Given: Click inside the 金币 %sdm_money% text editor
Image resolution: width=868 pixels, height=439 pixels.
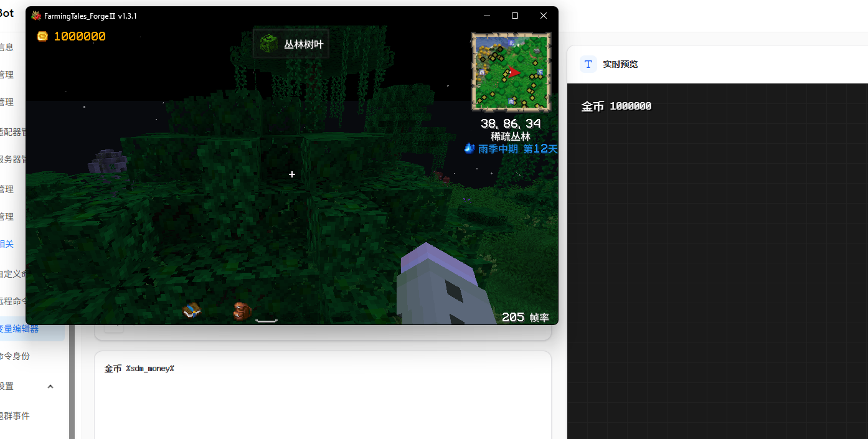Looking at the screenshot, I should point(323,399).
